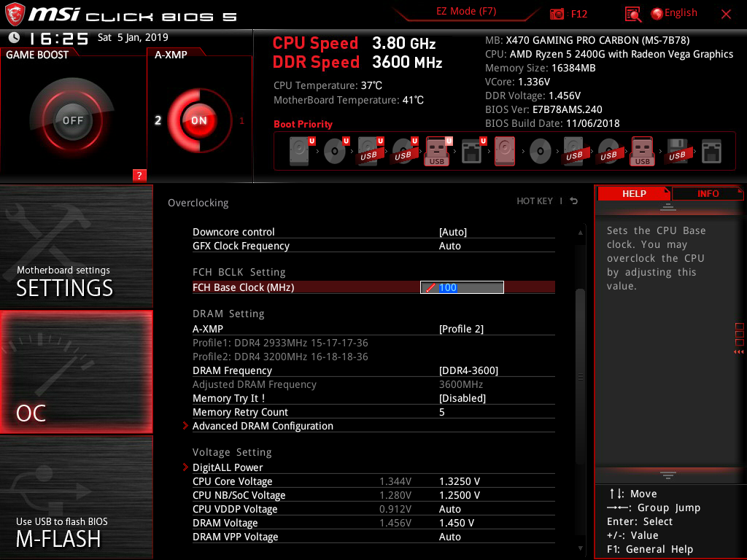Image resolution: width=747 pixels, height=560 pixels.
Task: Click DRAM Voltage 1.450 V value
Action: (x=457, y=523)
